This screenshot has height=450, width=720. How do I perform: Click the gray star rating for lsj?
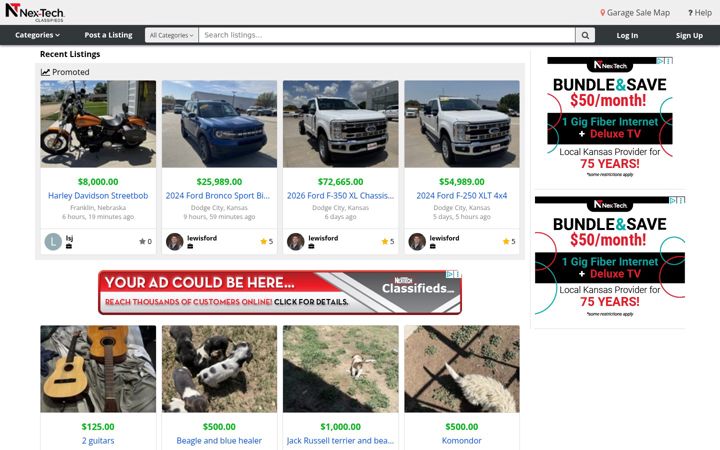(x=145, y=242)
